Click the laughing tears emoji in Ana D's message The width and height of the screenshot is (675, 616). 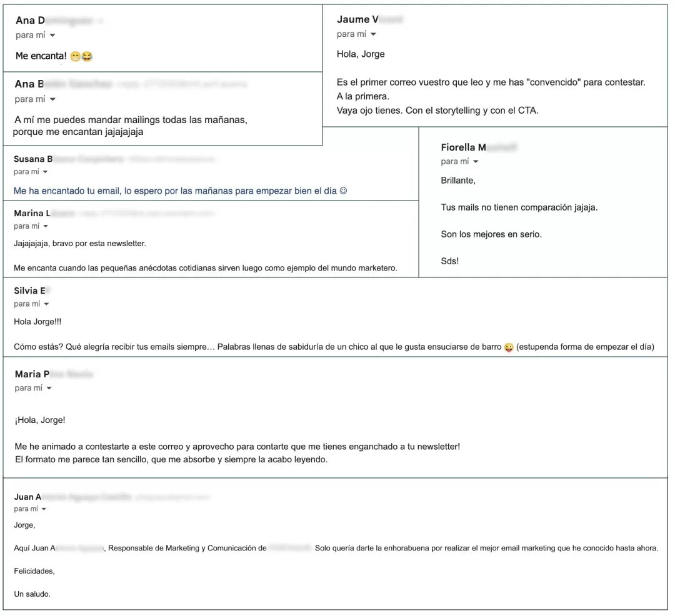[x=87, y=56]
